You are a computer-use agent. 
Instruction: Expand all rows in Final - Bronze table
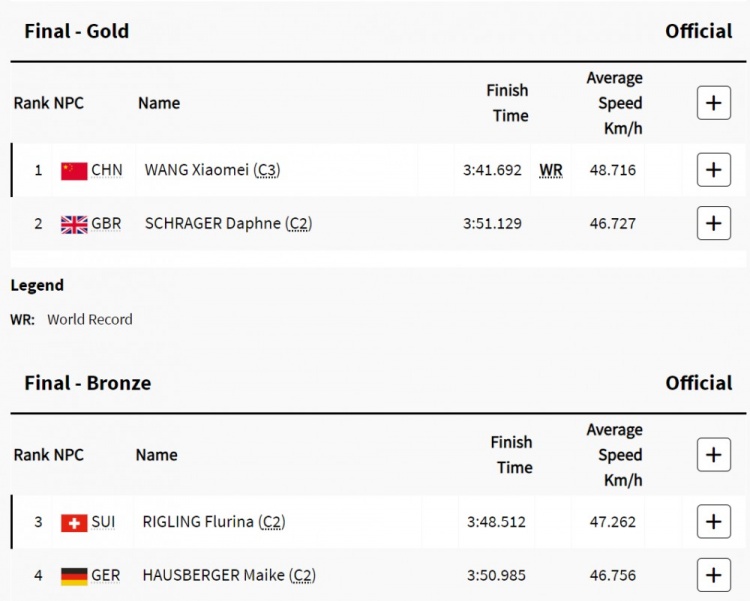pos(714,455)
